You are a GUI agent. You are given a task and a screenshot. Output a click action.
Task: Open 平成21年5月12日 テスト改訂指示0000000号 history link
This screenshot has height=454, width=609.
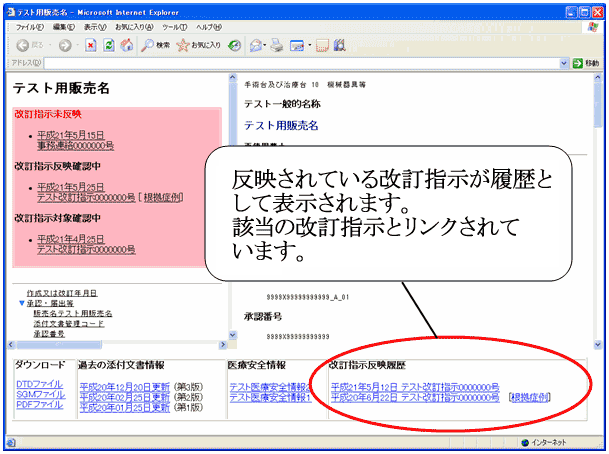click(415, 387)
